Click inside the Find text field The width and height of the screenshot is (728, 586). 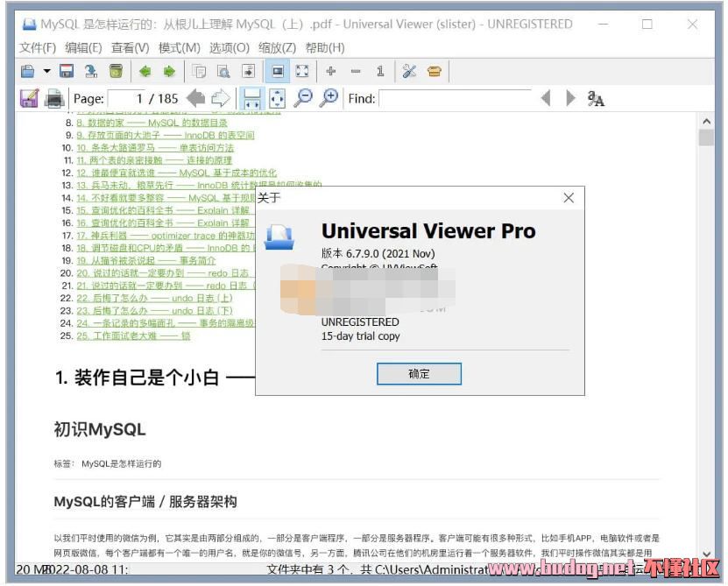[454, 98]
